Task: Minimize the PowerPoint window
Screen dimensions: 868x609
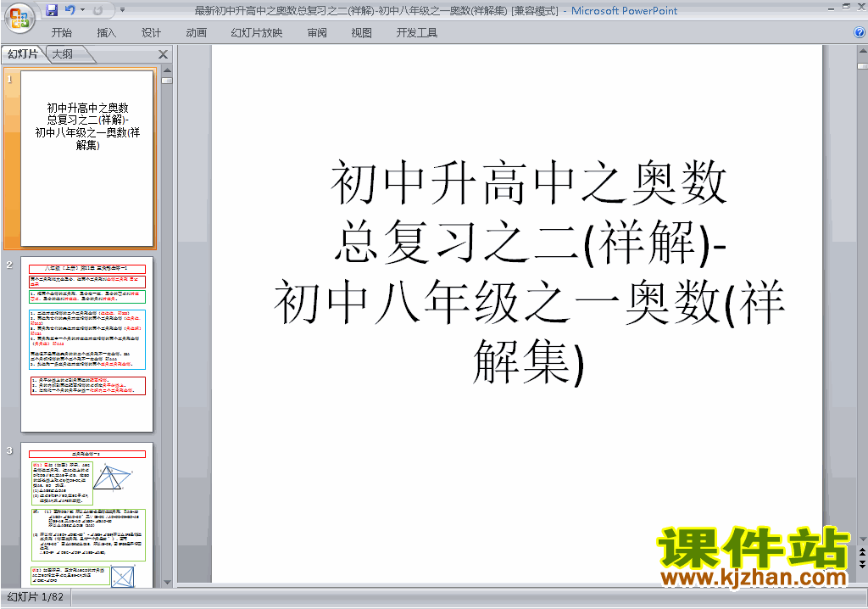Action: tap(831, 8)
